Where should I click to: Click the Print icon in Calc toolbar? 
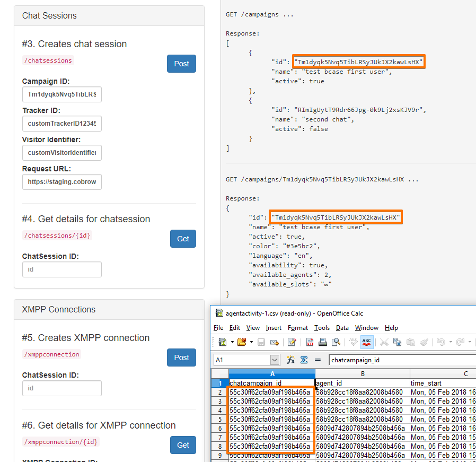[323, 342]
